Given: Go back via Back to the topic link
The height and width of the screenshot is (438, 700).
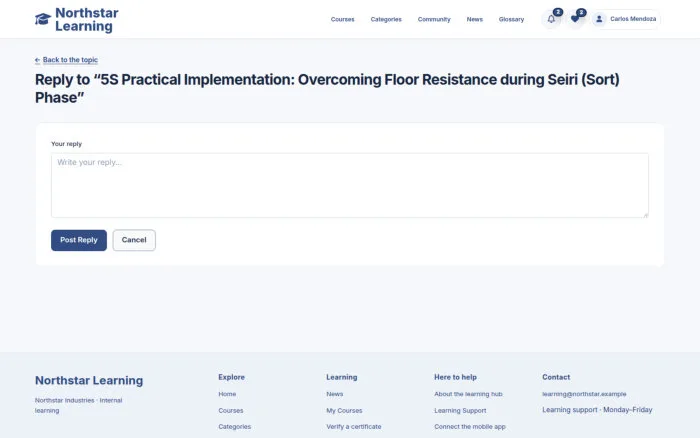Looking at the screenshot, I should (x=70, y=60).
